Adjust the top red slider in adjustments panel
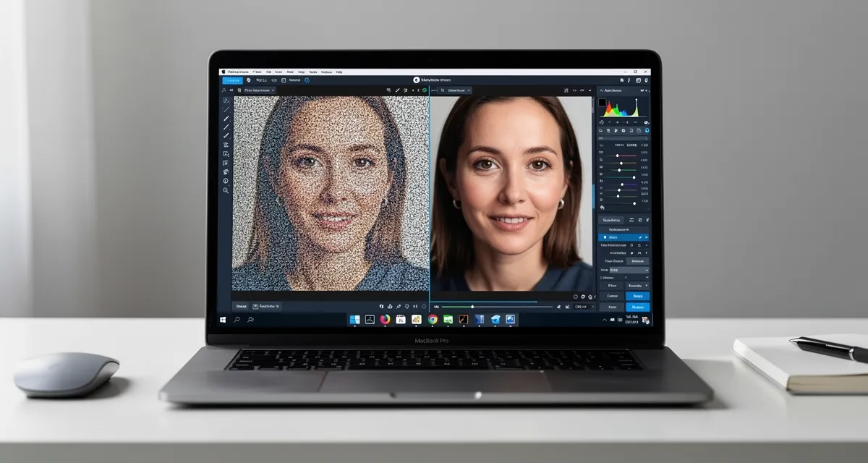This screenshot has height=463, width=868. 620,156
